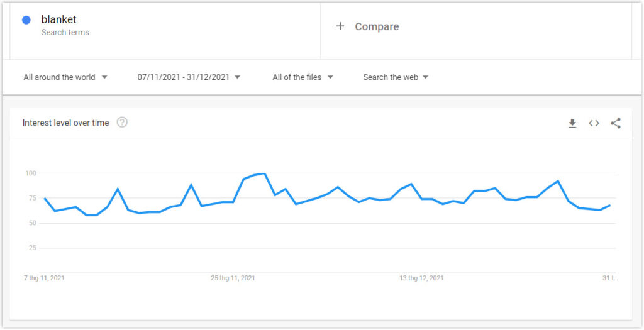Image resolution: width=644 pixels, height=330 pixels.
Task: Open the 07/11/2021 - 31/12/2021 date range
Action: [189, 77]
